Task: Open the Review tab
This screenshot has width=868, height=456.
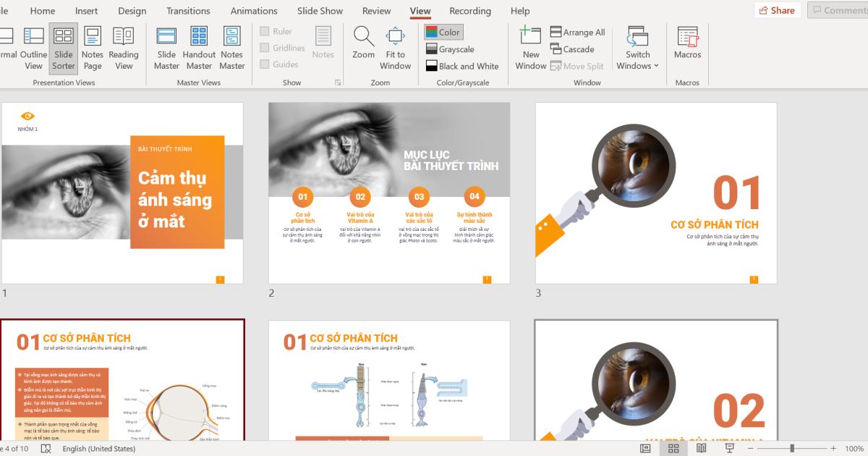Action: (x=377, y=11)
